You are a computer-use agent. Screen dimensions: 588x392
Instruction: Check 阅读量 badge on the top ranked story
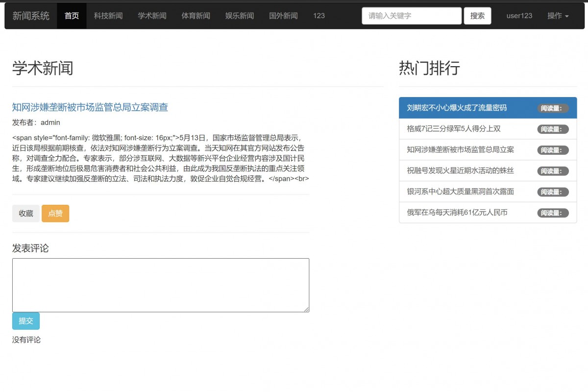click(x=553, y=107)
